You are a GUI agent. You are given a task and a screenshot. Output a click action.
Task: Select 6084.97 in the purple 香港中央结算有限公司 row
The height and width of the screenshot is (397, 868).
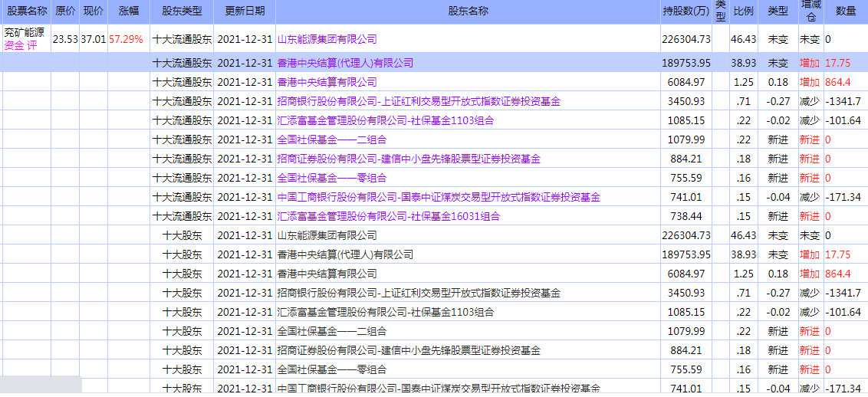[686, 82]
